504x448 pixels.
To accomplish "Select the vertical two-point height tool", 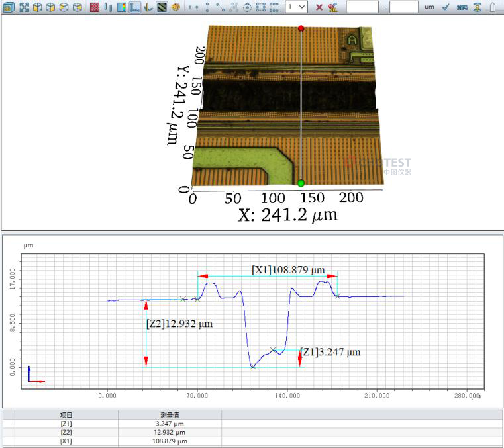I will point(207,7).
